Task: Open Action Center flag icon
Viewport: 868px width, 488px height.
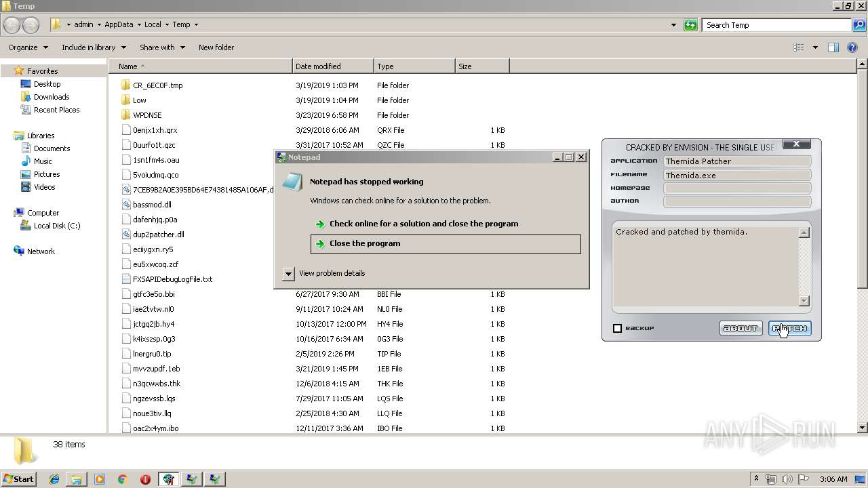Action: [x=804, y=479]
